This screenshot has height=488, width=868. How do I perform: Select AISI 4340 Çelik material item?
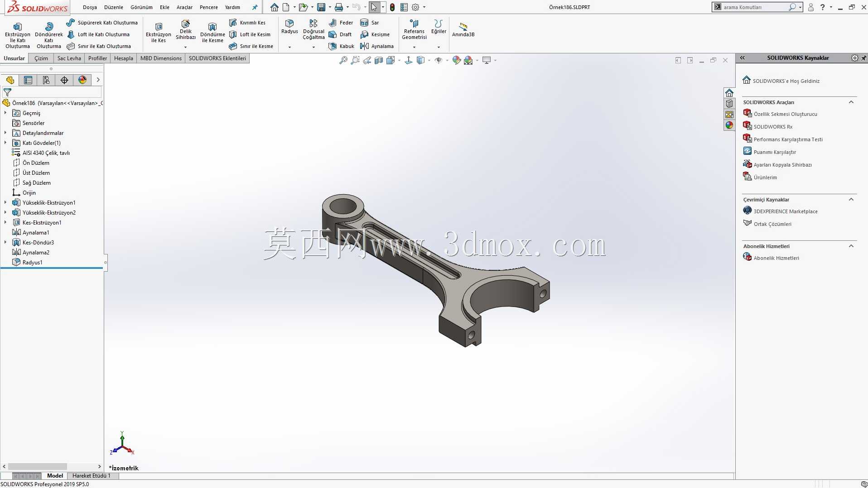coord(46,153)
